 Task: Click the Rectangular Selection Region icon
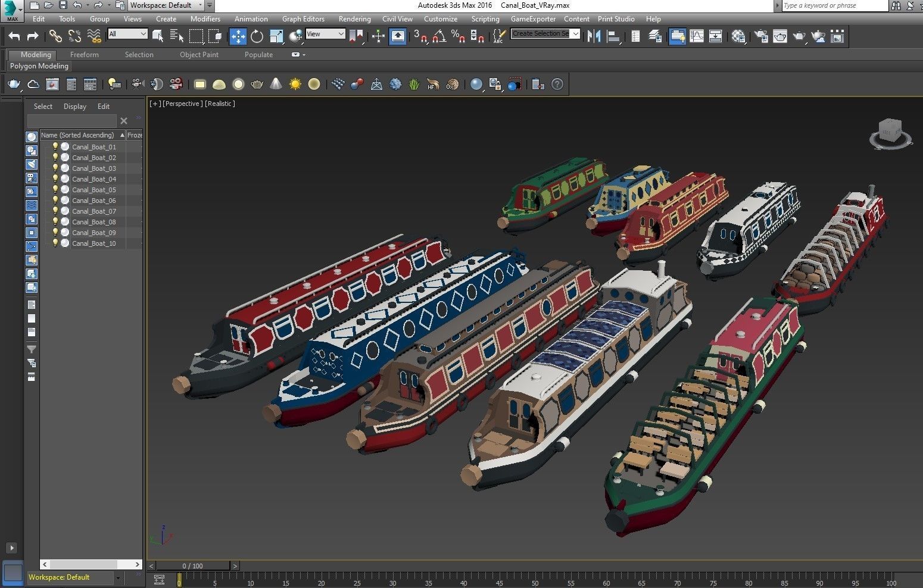(196, 36)
